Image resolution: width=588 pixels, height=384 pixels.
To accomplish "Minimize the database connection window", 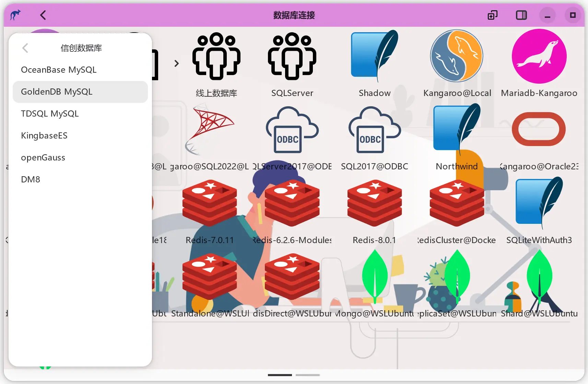I will 548,15.
